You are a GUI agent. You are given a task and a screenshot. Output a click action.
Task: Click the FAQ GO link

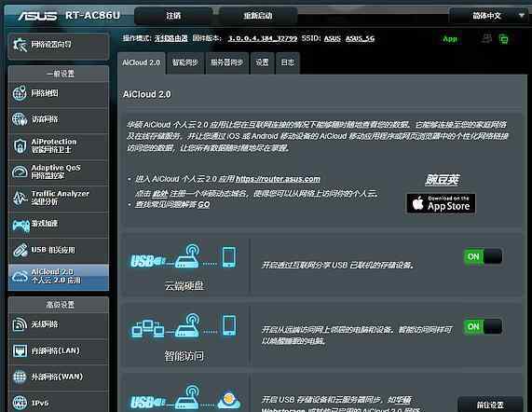click(203, 205)
